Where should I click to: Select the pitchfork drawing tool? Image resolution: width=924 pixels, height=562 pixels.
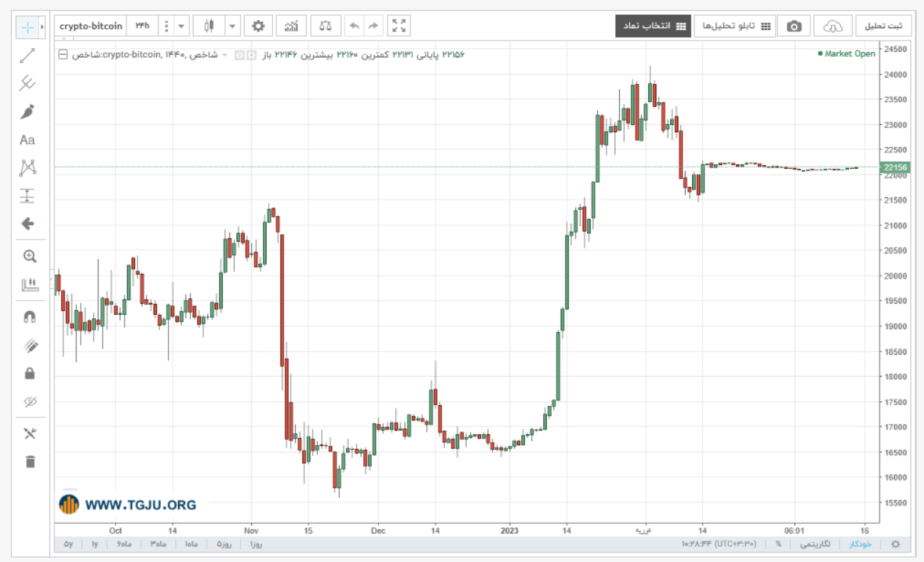pyautogui.click(x=27, y=83)
